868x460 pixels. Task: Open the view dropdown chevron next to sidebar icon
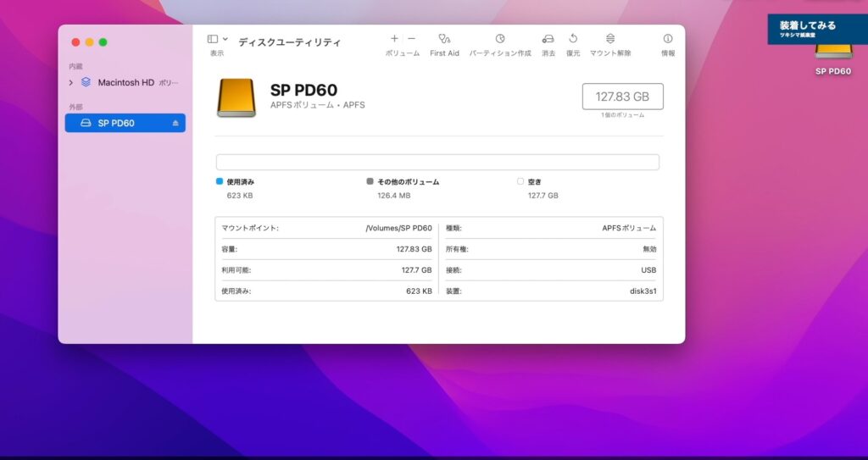point(225,39)
